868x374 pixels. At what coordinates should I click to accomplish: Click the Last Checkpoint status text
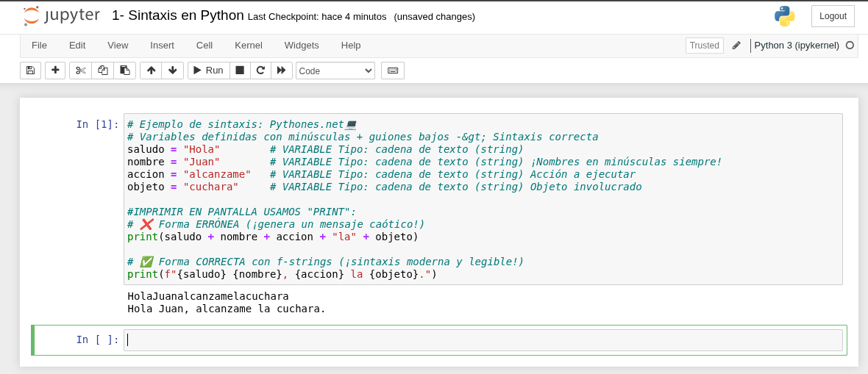[x=316, y=17]
